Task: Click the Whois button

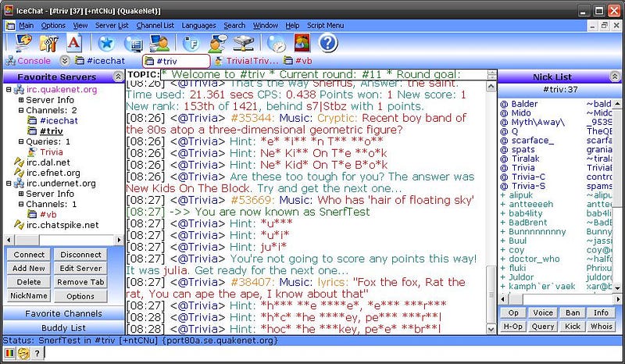Action: click(601, 327)
